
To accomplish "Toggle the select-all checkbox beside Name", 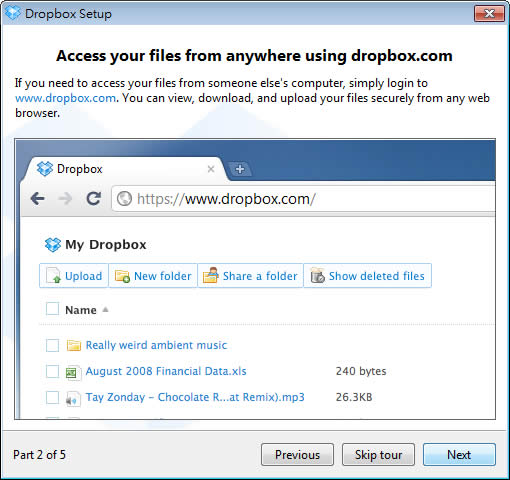I will [52, 309].
